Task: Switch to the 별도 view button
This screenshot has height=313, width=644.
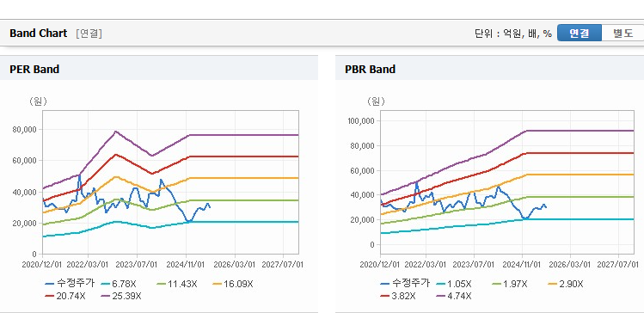Action: [x=623, y=34]
